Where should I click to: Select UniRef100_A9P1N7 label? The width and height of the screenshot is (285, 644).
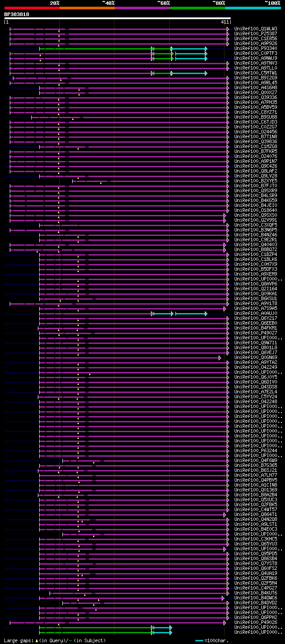click(256, 161)
